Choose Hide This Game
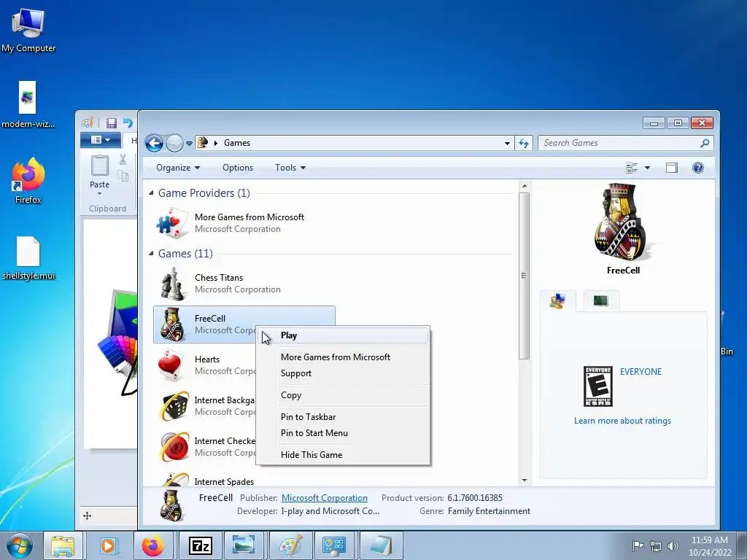Image resolution: width=747 pixels, height=560 pixels. (x=343, y=455)
